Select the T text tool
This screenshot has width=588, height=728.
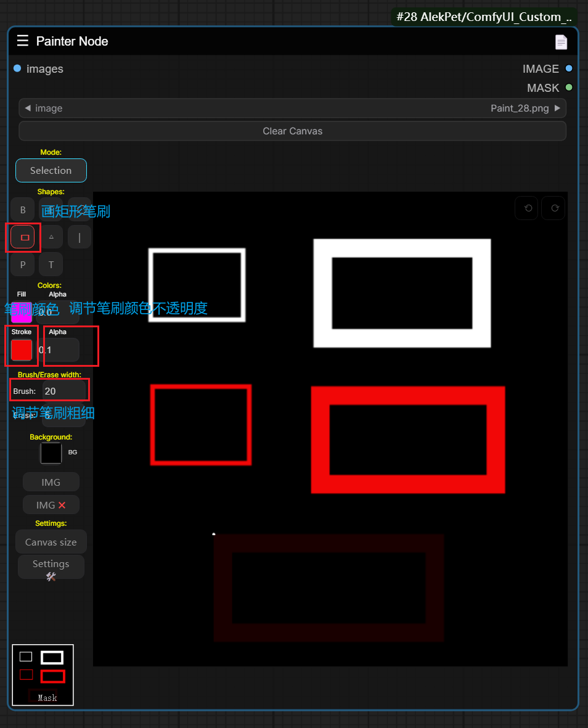(x=51, y=264)
